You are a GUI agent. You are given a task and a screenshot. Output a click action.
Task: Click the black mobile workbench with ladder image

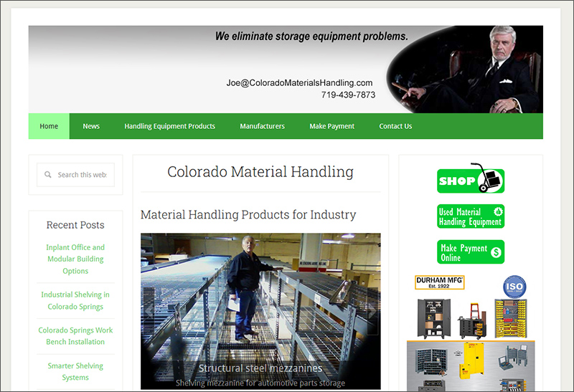click(473, 321)
